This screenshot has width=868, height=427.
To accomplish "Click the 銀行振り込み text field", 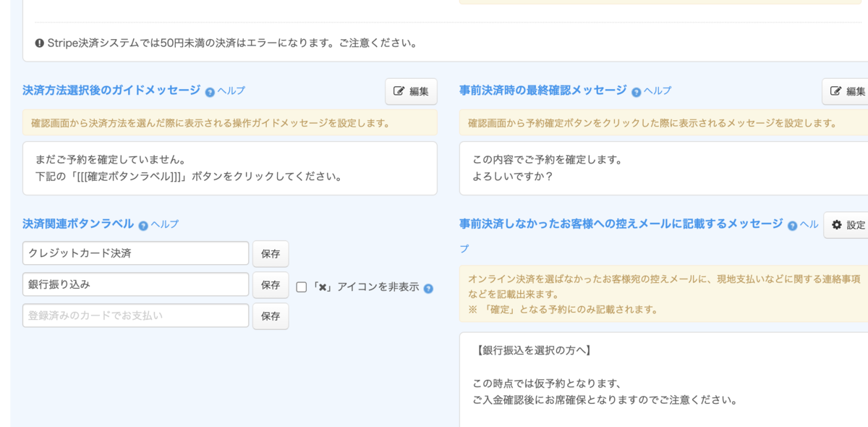I will [136, 284].
